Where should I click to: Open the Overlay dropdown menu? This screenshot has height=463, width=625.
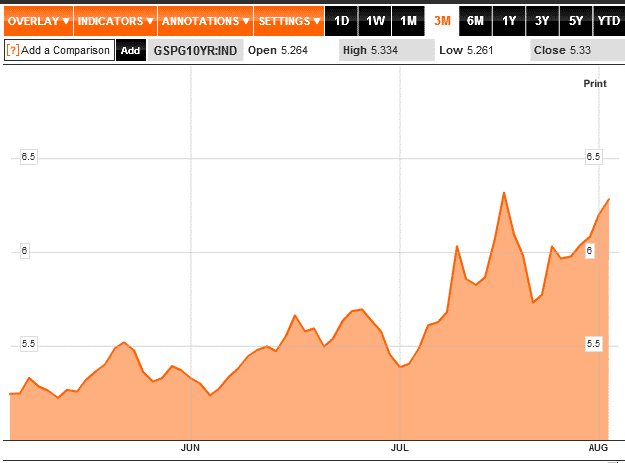[x=38, y=20]
